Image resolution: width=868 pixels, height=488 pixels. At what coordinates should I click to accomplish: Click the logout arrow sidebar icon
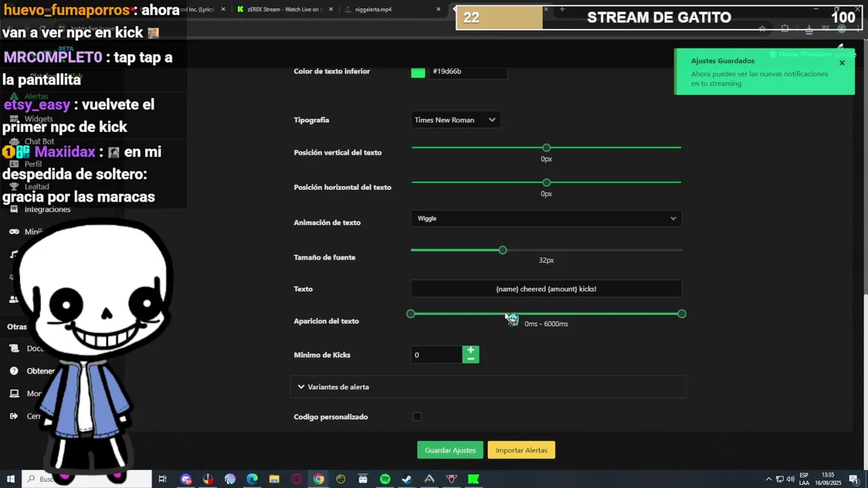(x=14, y=416)
